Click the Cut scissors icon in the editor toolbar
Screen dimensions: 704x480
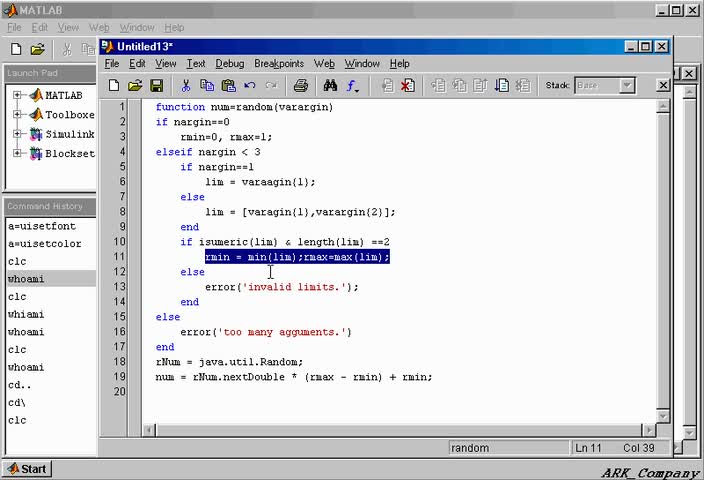185,85
